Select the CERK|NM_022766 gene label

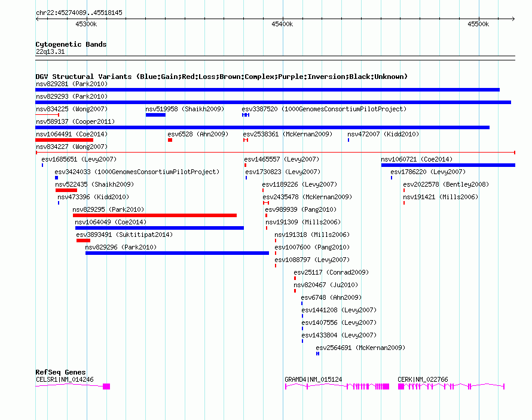tap(423, 379)
